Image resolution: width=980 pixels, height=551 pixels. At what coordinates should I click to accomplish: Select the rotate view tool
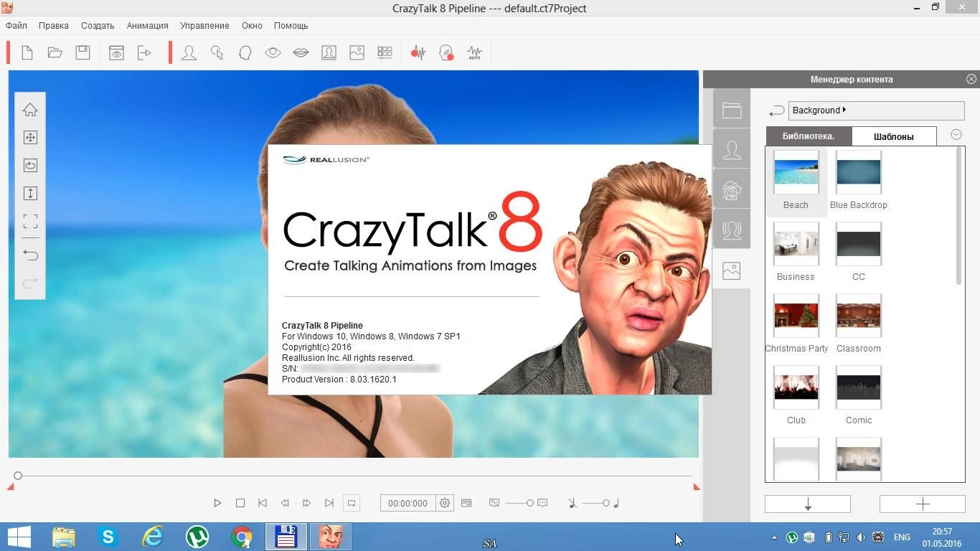[30, 165]
